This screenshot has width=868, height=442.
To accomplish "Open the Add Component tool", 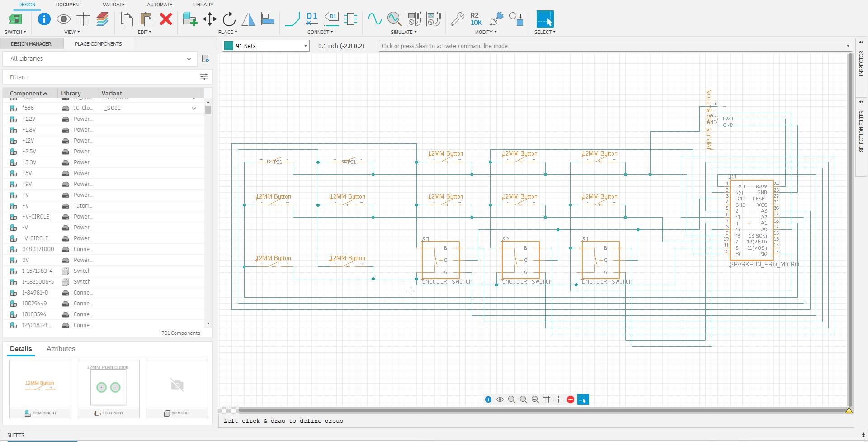I will (x=189, y=19).
